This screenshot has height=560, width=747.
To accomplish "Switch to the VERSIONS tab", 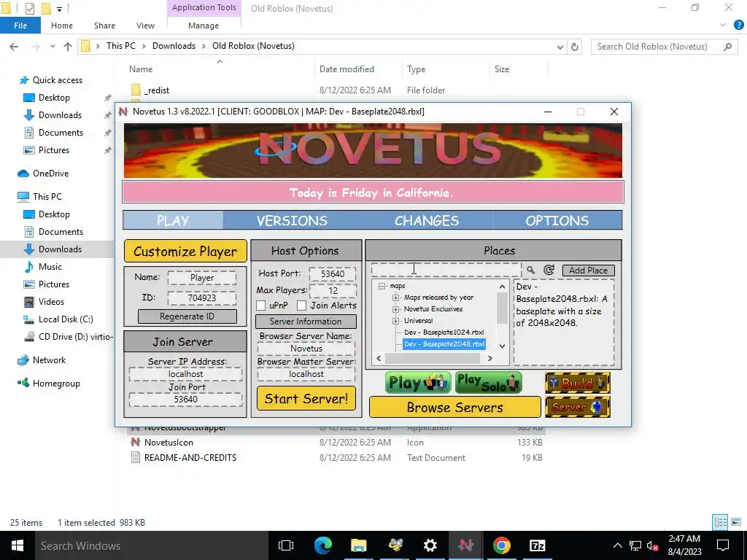I will pyautogui.click(x=292, y=220).
